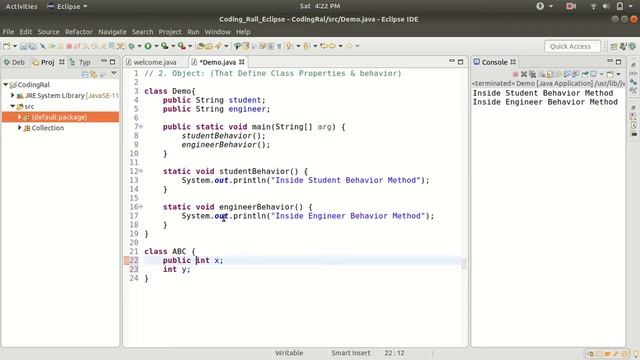
Task: Fold studentBehavior method at line 12
Action: (x=141, y=171)
